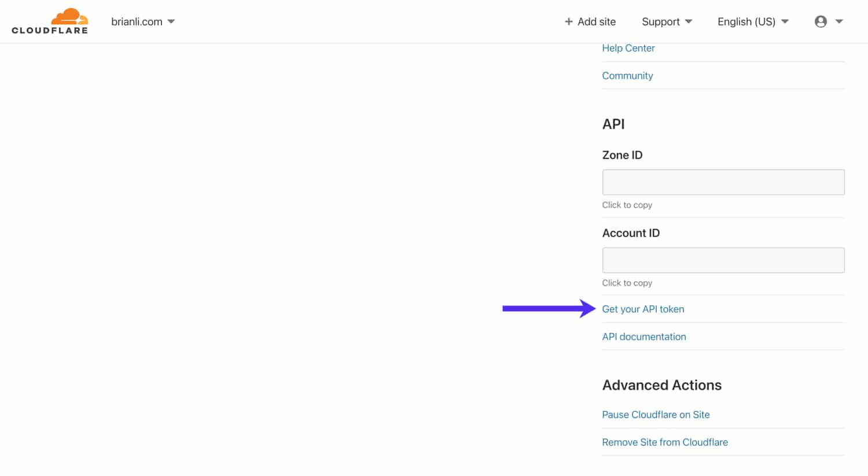Click the Zone ID 'Click to copy' label
Viewport: 868px width, 476px height.
(x=627, y=205)
